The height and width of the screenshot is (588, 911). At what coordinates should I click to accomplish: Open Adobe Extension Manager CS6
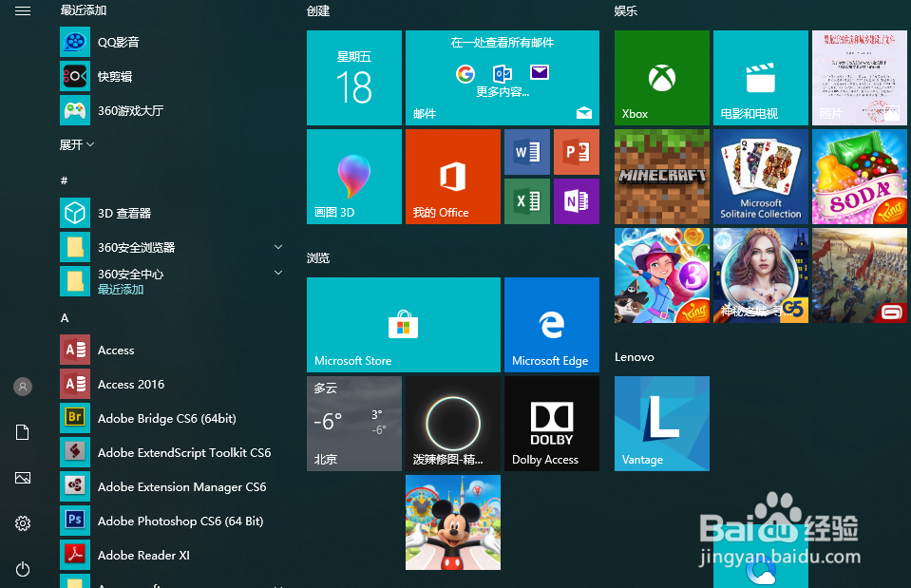click(171, 487)
